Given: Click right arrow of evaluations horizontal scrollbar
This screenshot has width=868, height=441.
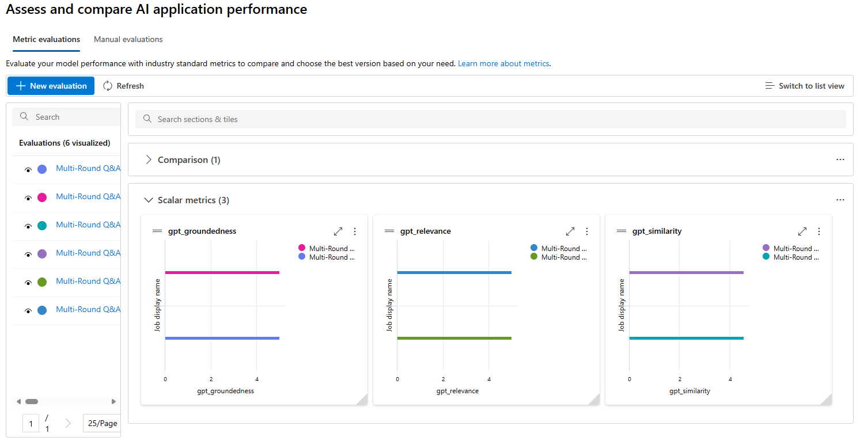Looking at the screenshot, I should (x=113, y=401).
